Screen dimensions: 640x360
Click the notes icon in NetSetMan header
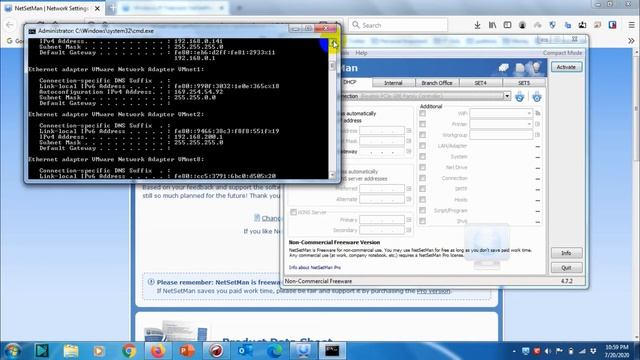[520, 68]
